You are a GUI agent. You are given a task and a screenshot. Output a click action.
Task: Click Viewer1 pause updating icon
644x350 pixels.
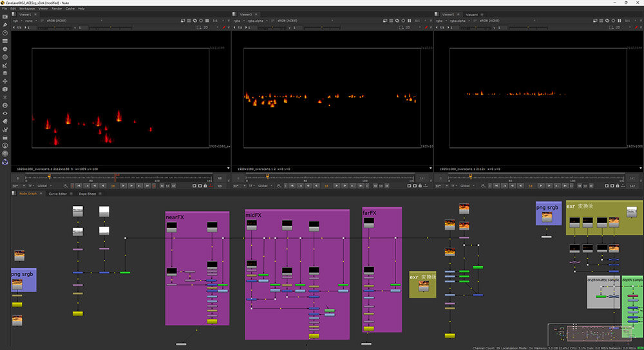(x=207, y=21)
